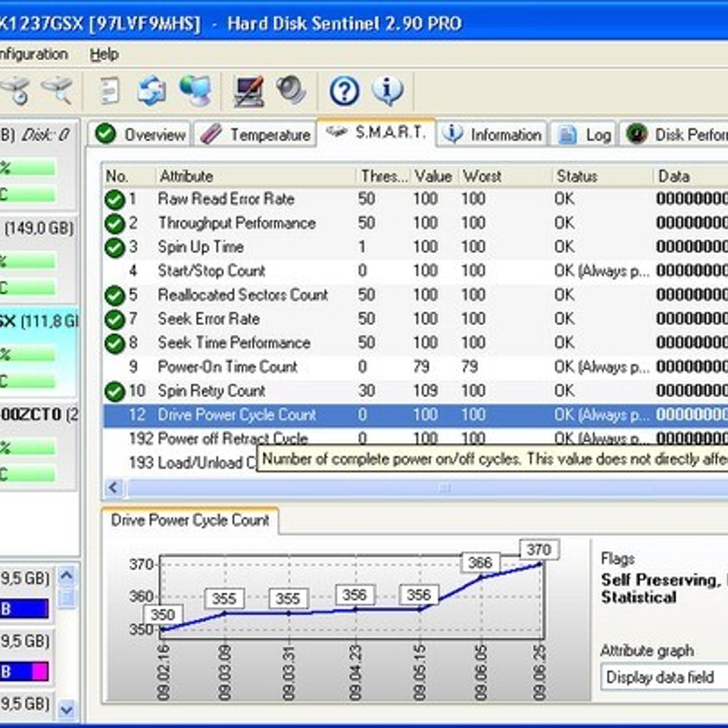This screenshot has width=728, height=728.
Task: Click the Status column header
Action: coord(602,176)
